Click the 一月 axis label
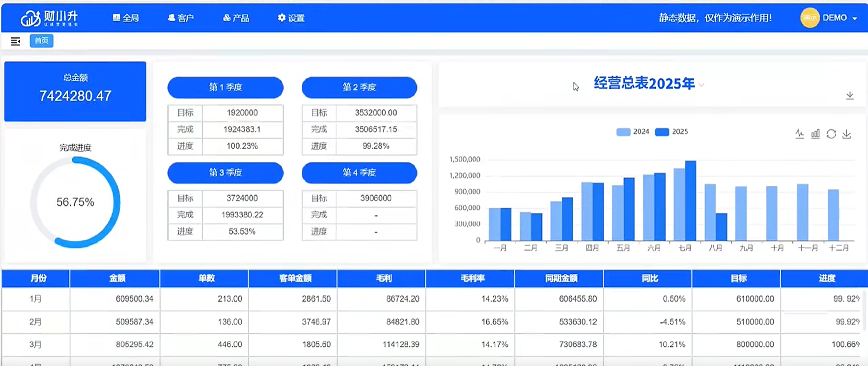 (x=500, y=248)
